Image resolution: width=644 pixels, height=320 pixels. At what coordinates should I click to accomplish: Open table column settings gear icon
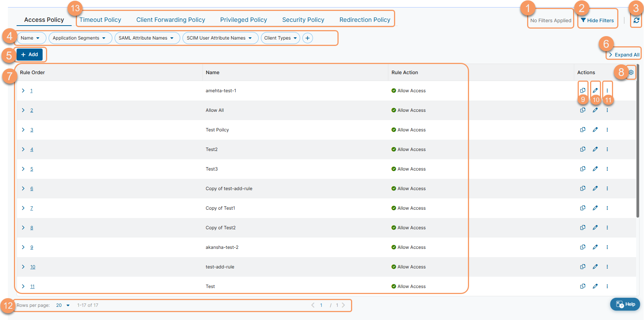pyautogui.click(x=631, y=72)
